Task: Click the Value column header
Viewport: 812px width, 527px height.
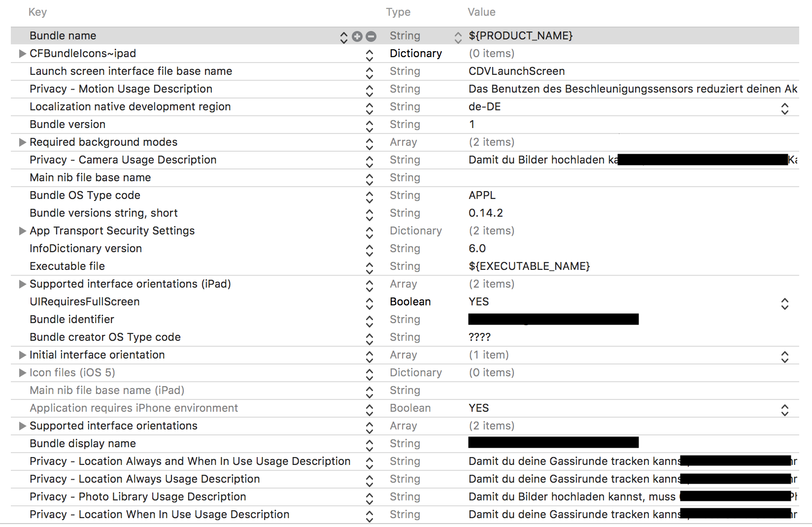Action: [481, 12]
